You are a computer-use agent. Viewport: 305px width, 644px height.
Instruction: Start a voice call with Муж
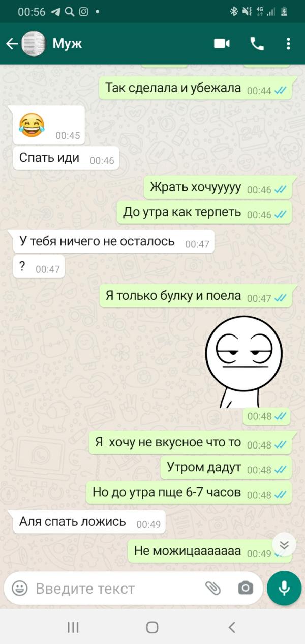point(257,44)
